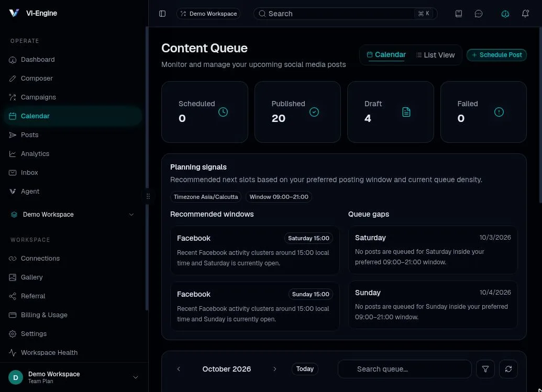The width and height of the screenshot is (542, 392).
Task: Click the teal brain assistant icon
Action: point(505,14)
